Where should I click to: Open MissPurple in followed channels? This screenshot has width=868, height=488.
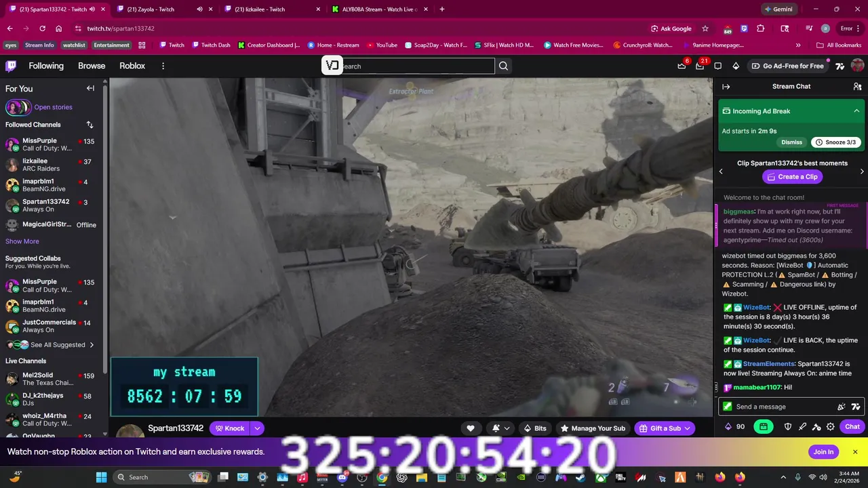[x=52, y=144]
